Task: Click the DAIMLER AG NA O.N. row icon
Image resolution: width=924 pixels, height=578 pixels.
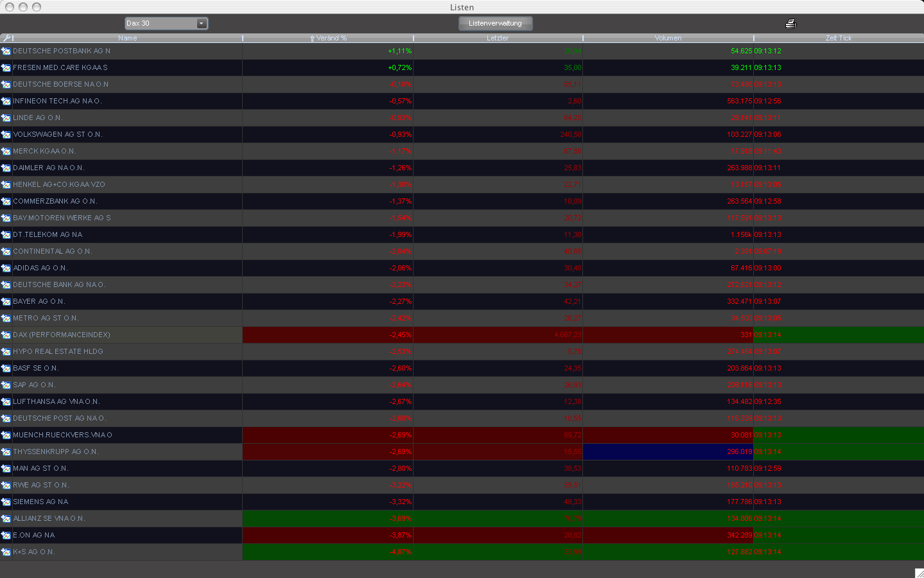Action: 6,168
